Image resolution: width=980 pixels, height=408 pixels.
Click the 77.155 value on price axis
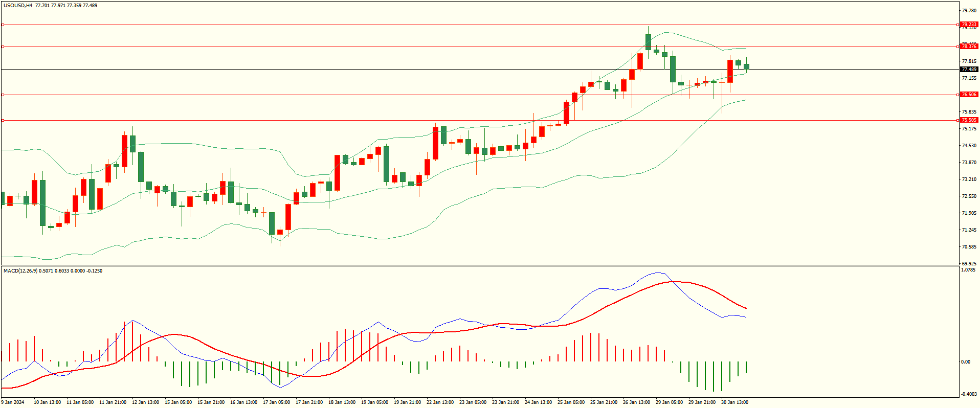click(969, 78)
